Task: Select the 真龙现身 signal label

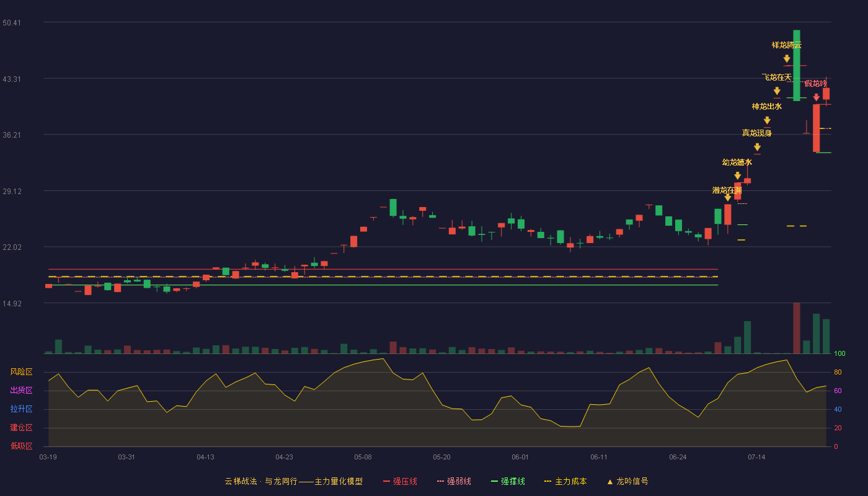Action: (757, 133)
